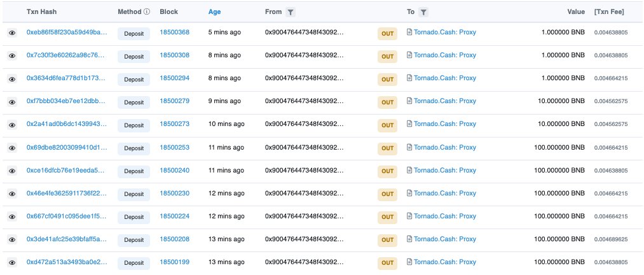The width and height of the screenshot is (644, 275).
Task: Open block 18500208
Action: [x=175, y=239]
